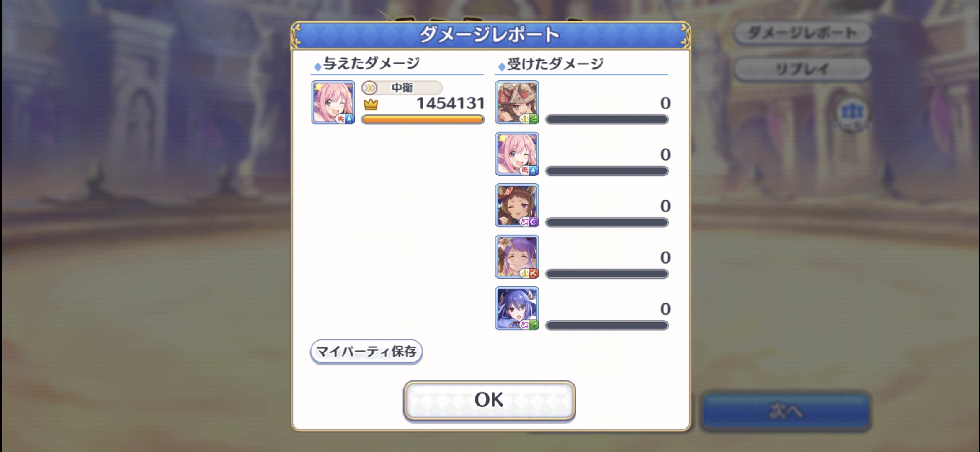Click the 与えたダメージ section heading

pos(371,64)
